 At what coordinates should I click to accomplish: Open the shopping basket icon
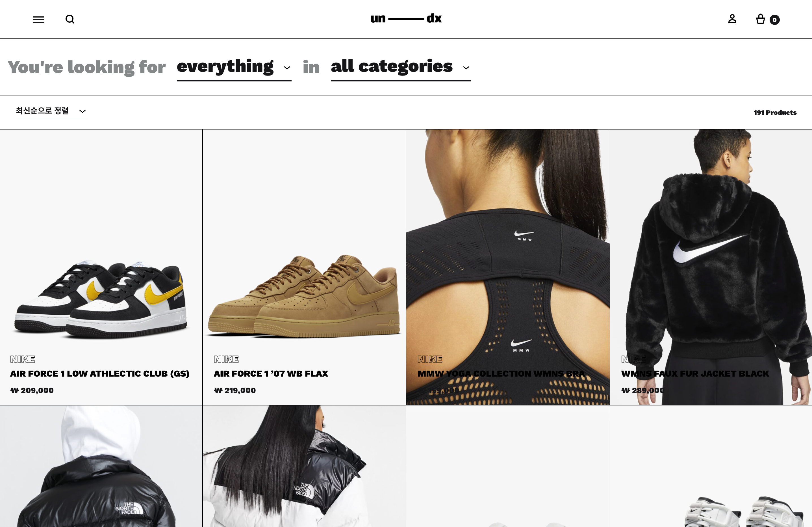[761, 19]
